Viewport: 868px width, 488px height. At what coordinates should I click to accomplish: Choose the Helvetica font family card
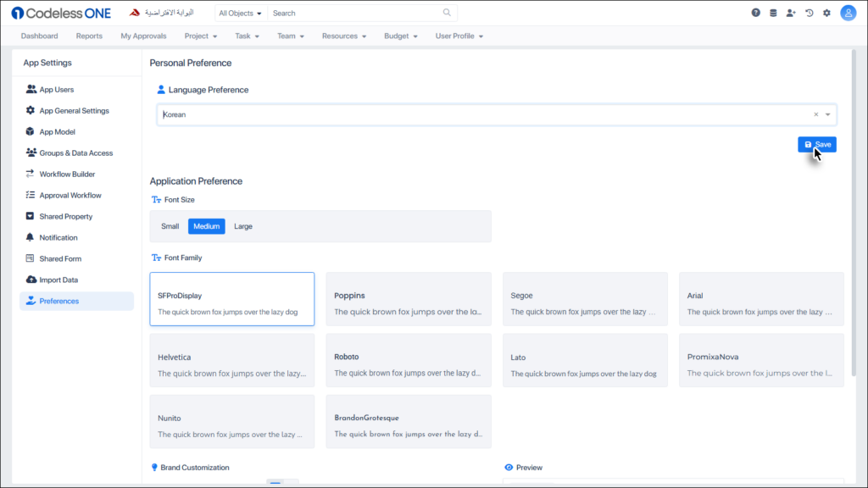[232, 360]
